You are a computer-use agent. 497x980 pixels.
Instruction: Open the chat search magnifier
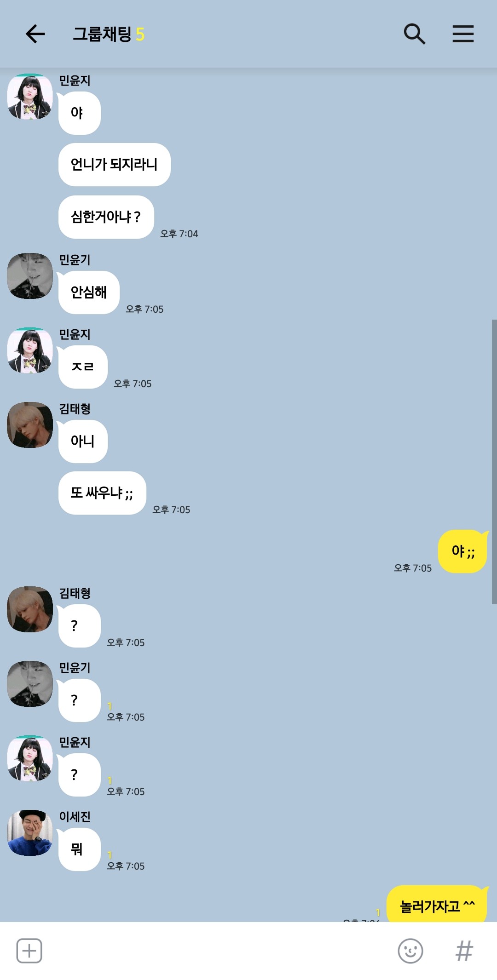pos(414,34)
